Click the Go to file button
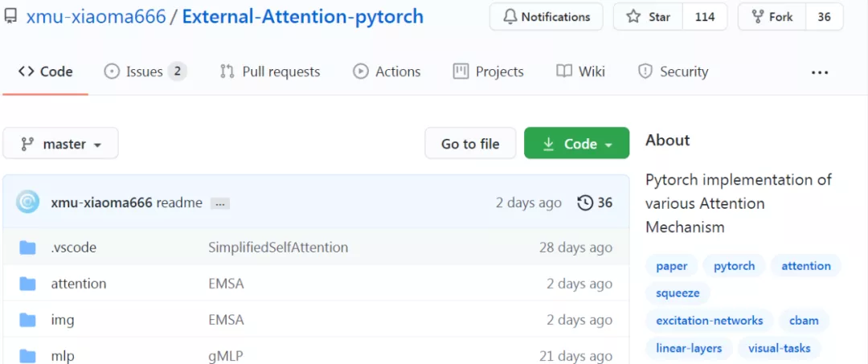Viewport: 868px width, 364px height. pos(470,144)
